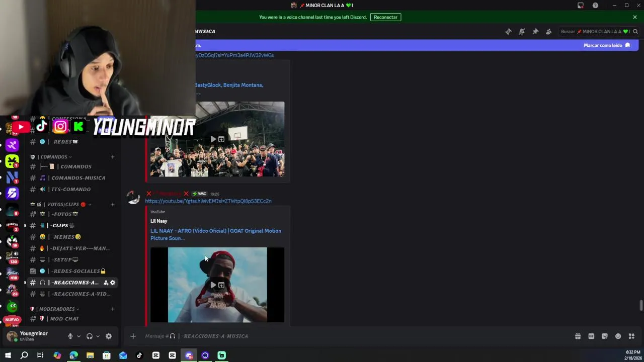Click the Youngminor user profile avatar

click(x=12, y=336)
